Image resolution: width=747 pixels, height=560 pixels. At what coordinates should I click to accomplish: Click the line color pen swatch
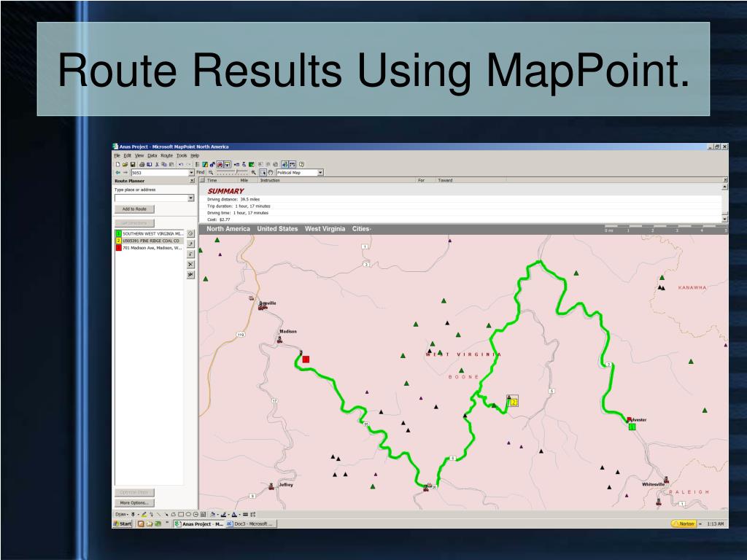[x=223, y=514]
